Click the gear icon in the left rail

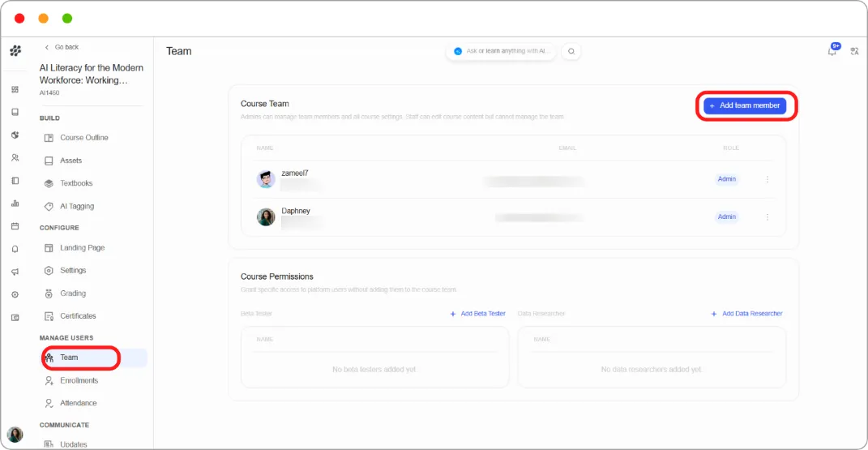(x=15, y=294)
